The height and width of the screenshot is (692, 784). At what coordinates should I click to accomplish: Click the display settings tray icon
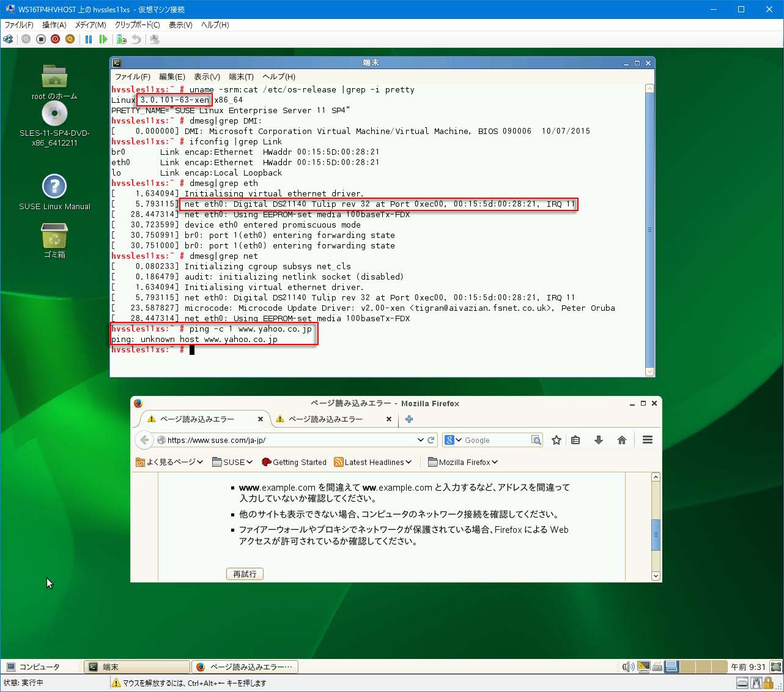pyautogui.click(x=643, y=667)
